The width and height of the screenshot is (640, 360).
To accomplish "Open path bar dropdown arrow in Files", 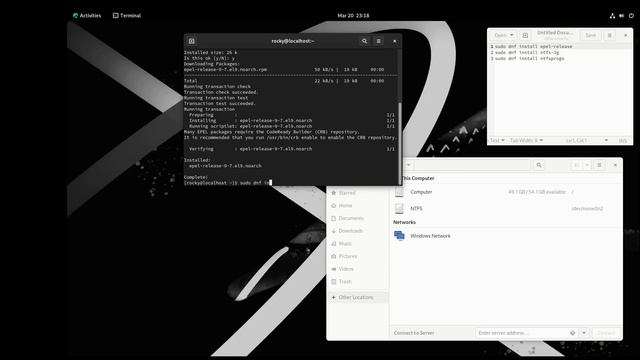I will pyautogui.click(x=408, y=165).
